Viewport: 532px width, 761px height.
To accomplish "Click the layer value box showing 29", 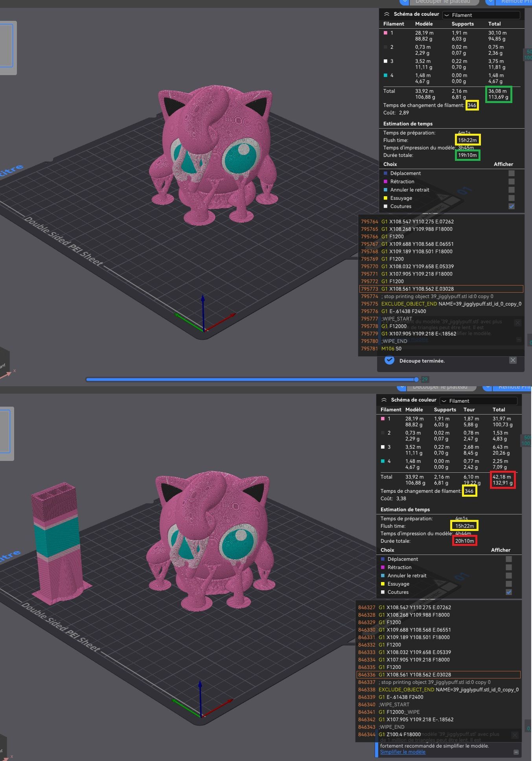I will 425,380.
